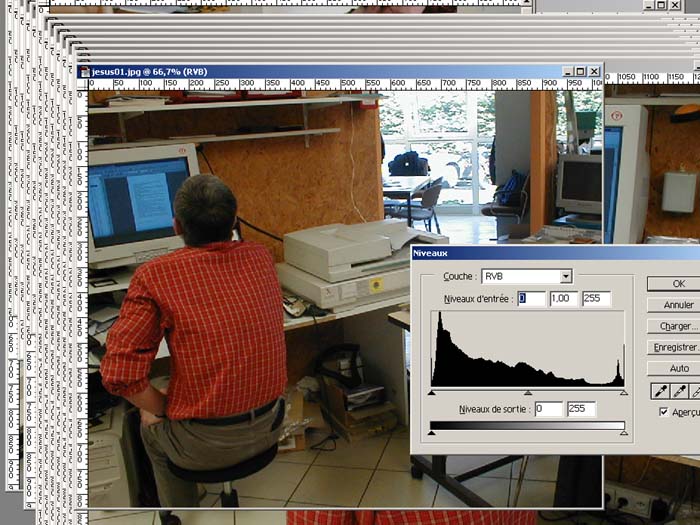Click the Enregistrer... button
700x525 pixels.
tap(673, 347)
